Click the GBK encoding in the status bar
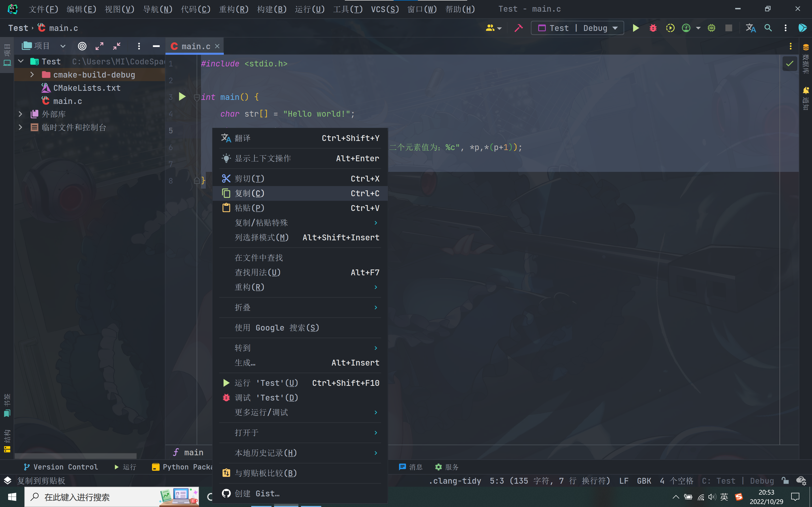The width and height of the screenshot is (812, 507). click(x=644, y=481)
